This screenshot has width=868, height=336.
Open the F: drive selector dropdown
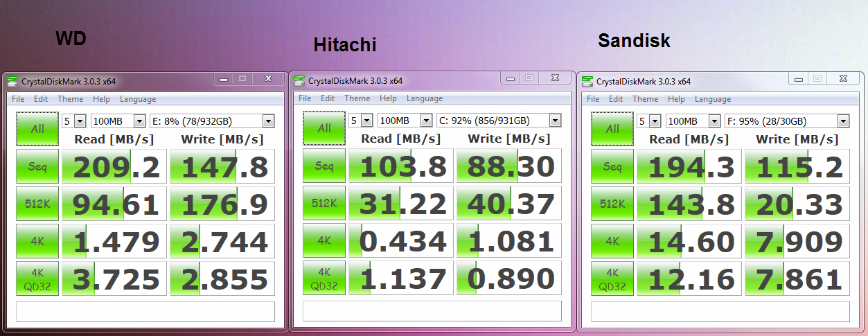pyautogui.click(x=787, y=121)
